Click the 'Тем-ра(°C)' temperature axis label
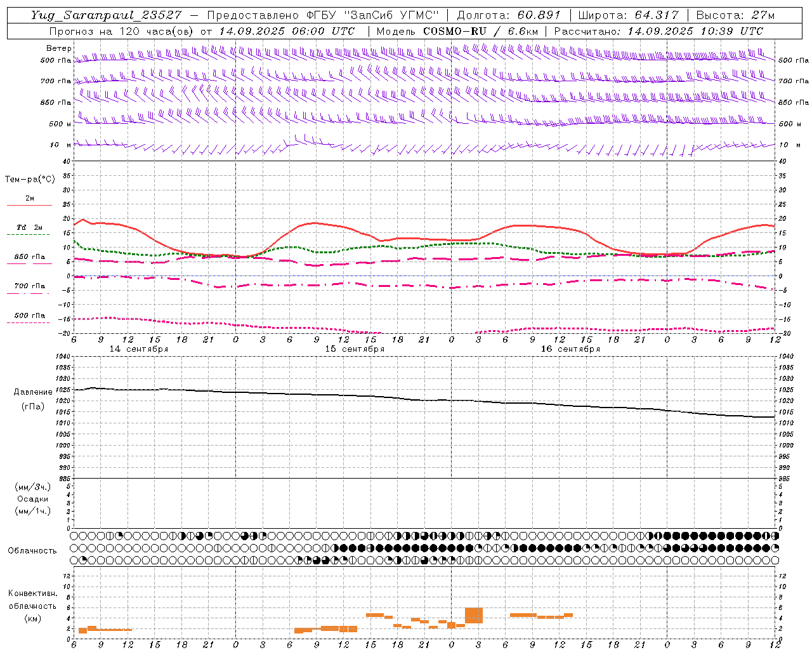This screenshot has height=650, width=812. coord(30,180)
